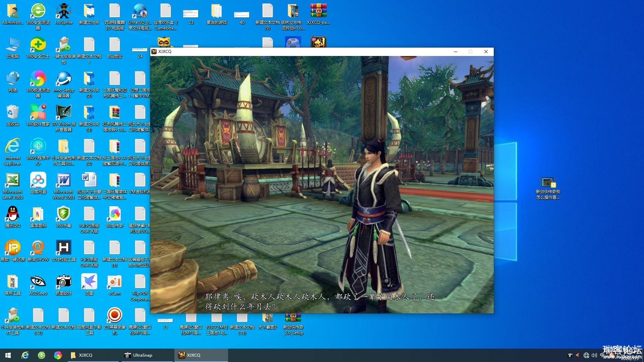Launch Internet Explorer from taskbar
Viewport: 644px width, 362px height.
tap(25, 355)
